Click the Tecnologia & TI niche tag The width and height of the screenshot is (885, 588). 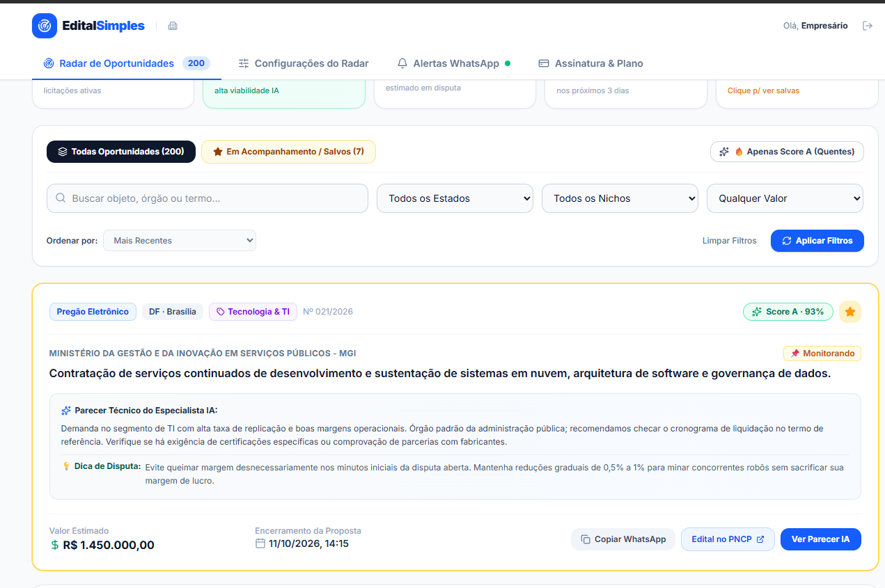click(x=253, y=312)
